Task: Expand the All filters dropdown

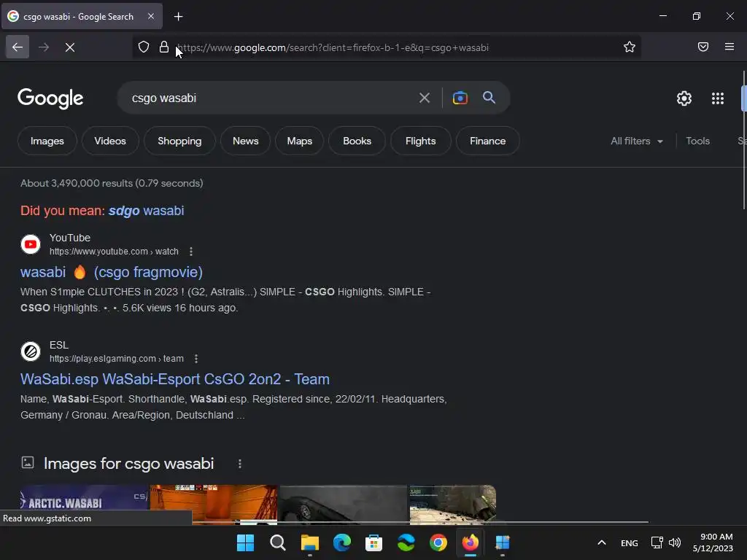Action: tap(636, 141)
